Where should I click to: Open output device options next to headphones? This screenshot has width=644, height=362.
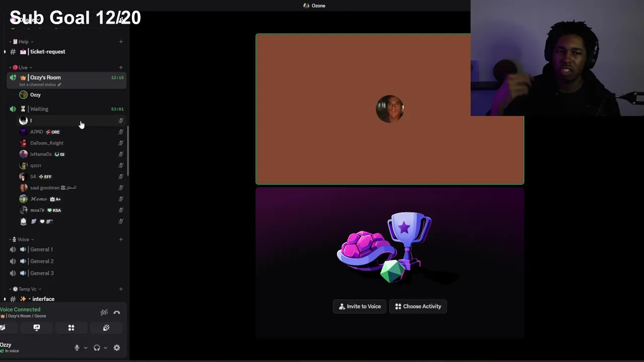pyautogui.click(x=105, y=347)
